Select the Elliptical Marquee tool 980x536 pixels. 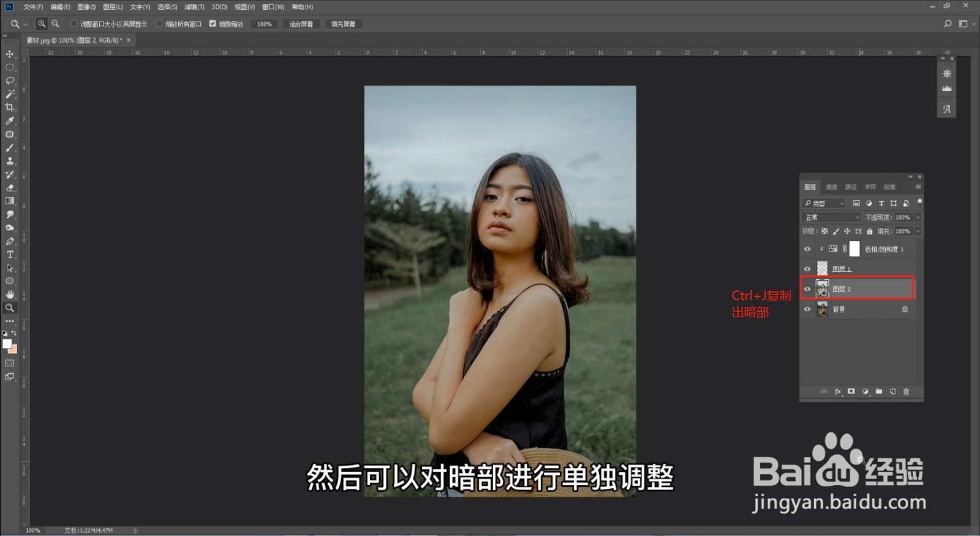click(x=10, y=67)
